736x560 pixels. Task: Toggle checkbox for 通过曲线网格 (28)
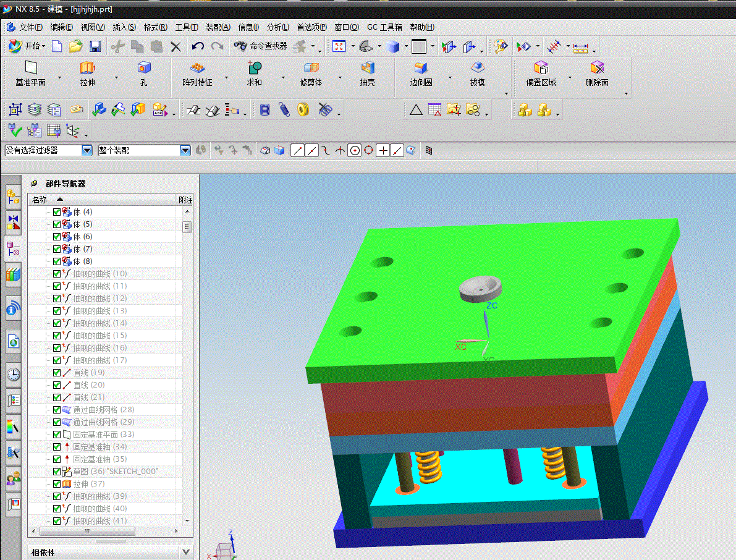pyautogui.click(x=57, y=410)
